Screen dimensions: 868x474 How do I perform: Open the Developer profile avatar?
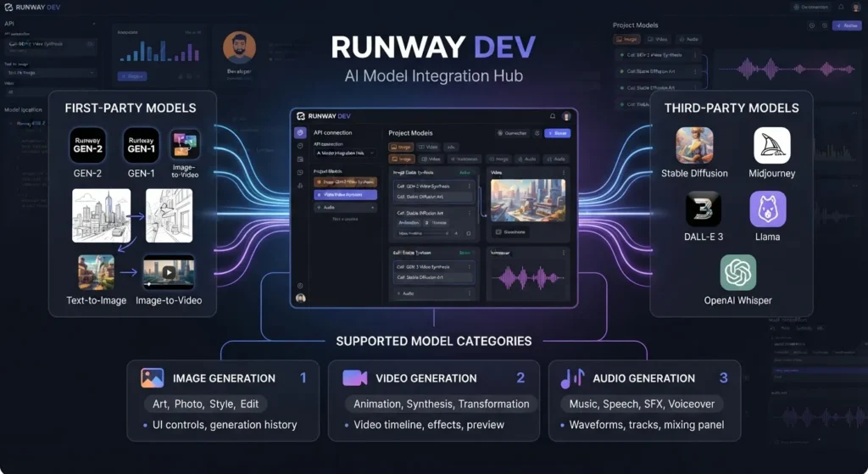pyautogui.click(x=239, y=47)
